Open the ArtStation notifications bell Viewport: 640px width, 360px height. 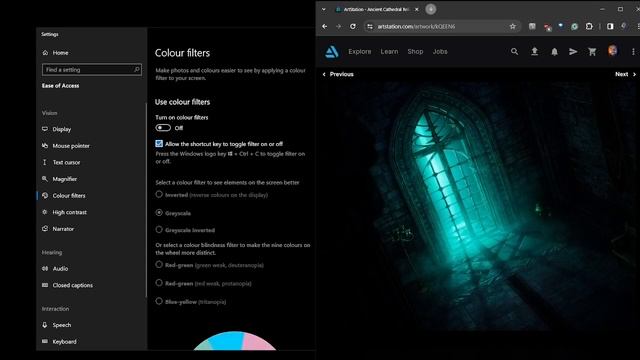coord(554,52)
